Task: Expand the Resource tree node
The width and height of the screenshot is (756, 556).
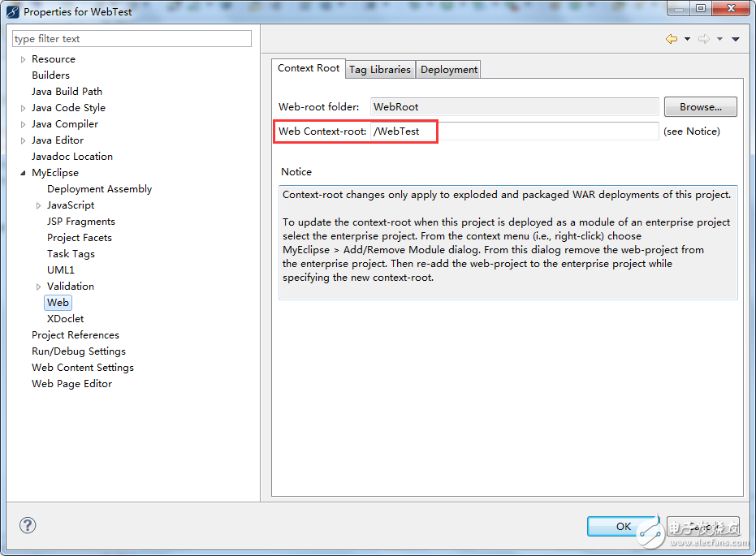Action: click(x=23, y=59)
